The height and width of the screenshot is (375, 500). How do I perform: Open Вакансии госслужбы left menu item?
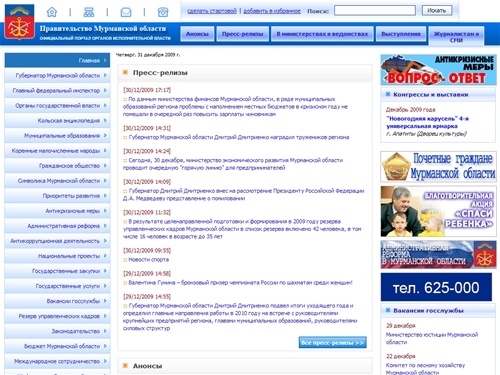57,301
